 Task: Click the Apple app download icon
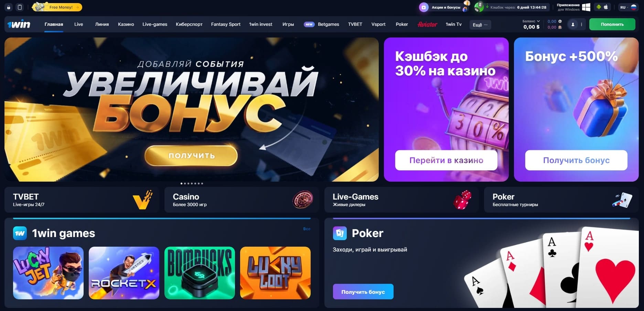(606, 7)
